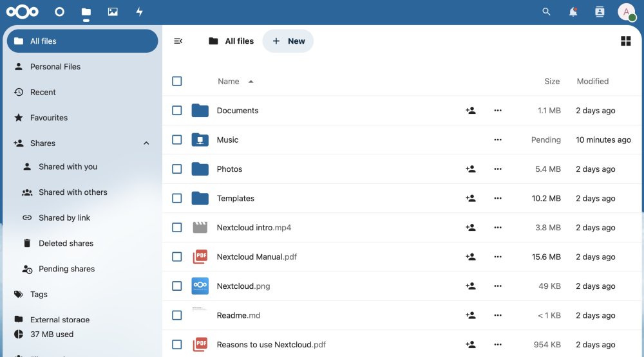Click the Nextcloud Manual PDF icon
Viewport: 644px width, 357px height.
point(200,257)
